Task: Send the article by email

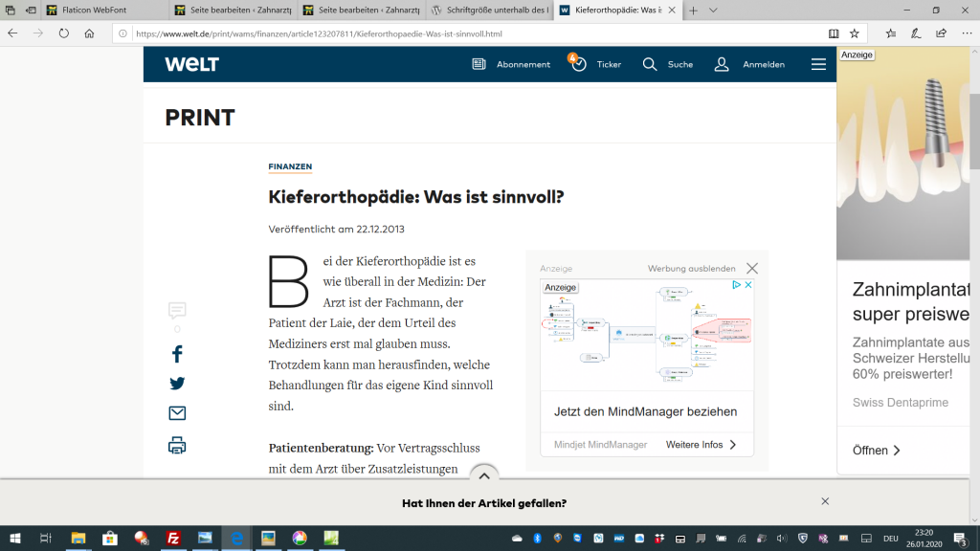Action: pyautogui.click(x=177, y=413)
